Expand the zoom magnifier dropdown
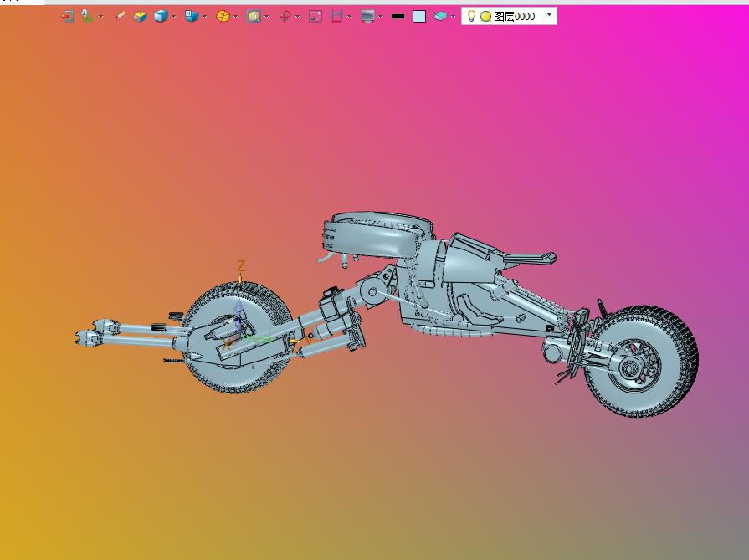This screenshot has height=560, width=749. coord(267,17)
